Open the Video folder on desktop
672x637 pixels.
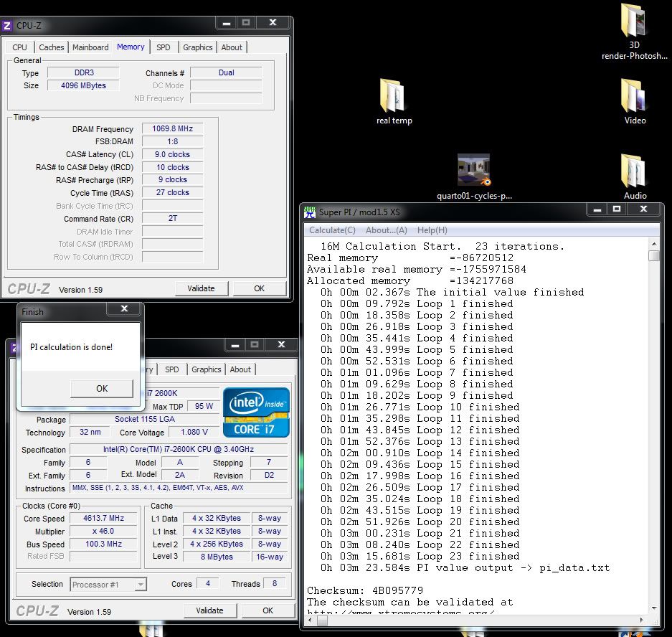(x=634, y=97)
